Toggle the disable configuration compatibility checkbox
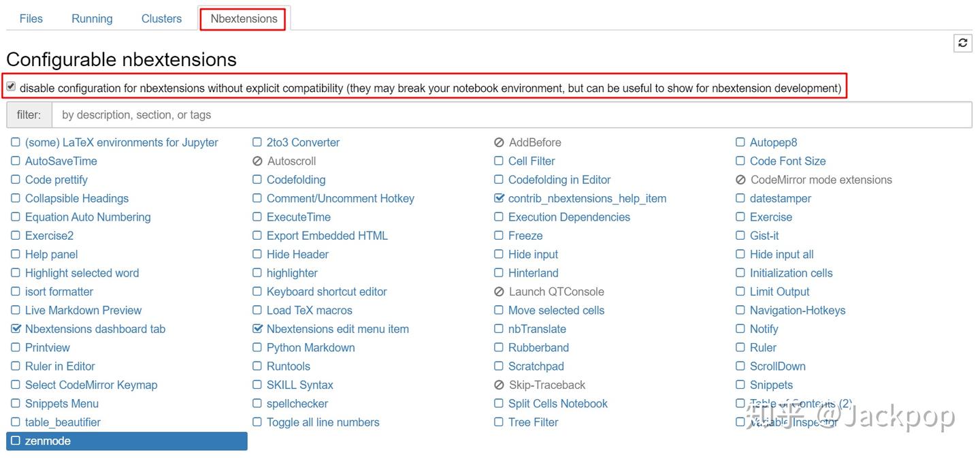980x459 pixels. [x=11, y=87]
